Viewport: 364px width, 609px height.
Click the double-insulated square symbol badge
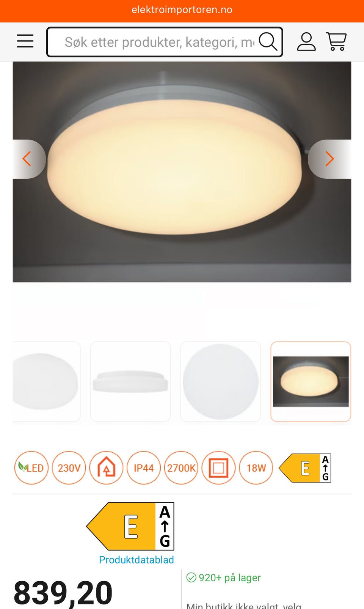coord(219,467)
